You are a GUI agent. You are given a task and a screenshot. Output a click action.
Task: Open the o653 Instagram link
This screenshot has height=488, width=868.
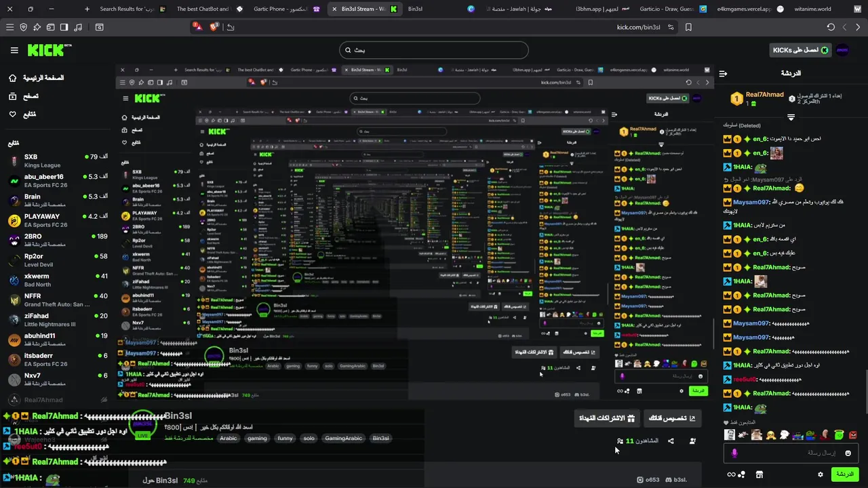point(649,480)
